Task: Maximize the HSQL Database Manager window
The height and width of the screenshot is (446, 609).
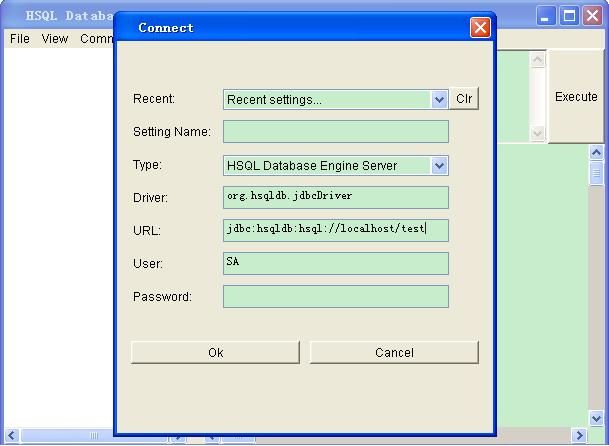Action: [569, 16]
